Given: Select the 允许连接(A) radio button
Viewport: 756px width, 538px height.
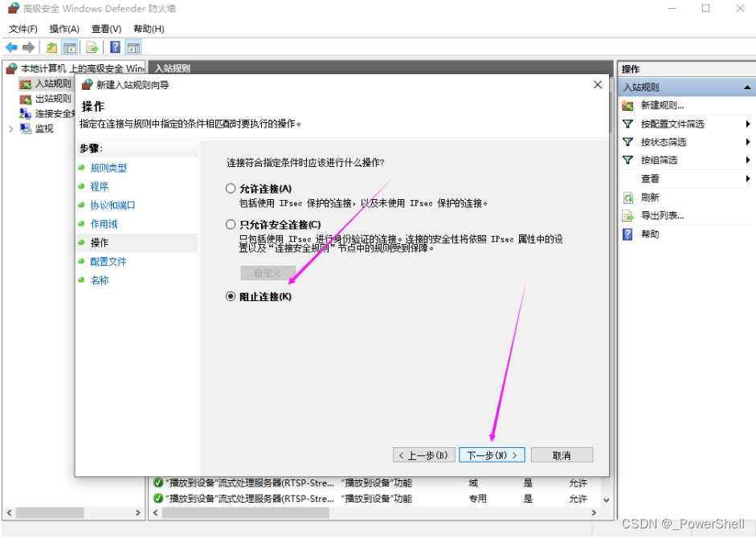Looking at the screenshot, I should [x=231, y=189].
